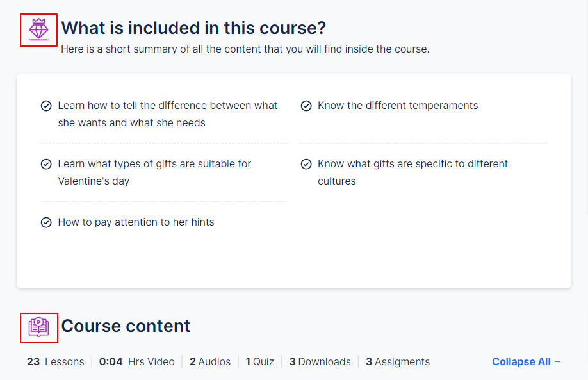Click the '1 Quiz' counter
Image resolution: width=588 pixels, height=380 pixels.
coord(259,361)
